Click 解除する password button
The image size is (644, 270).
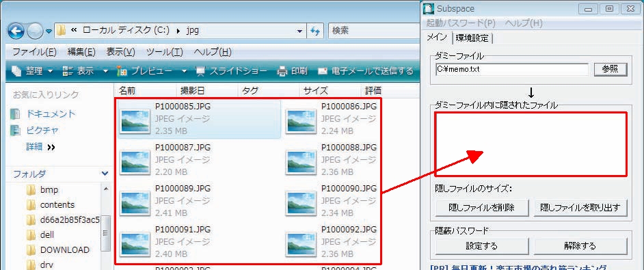click(580, 246)
